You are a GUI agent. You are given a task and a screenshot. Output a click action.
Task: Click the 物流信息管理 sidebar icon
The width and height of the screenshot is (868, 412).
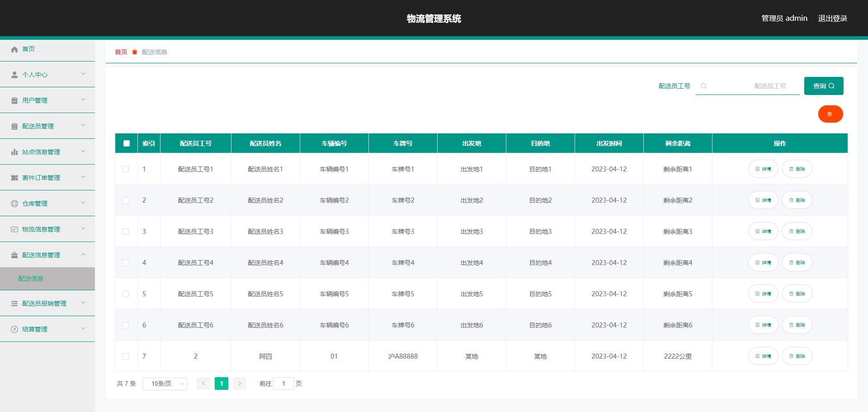14,229
